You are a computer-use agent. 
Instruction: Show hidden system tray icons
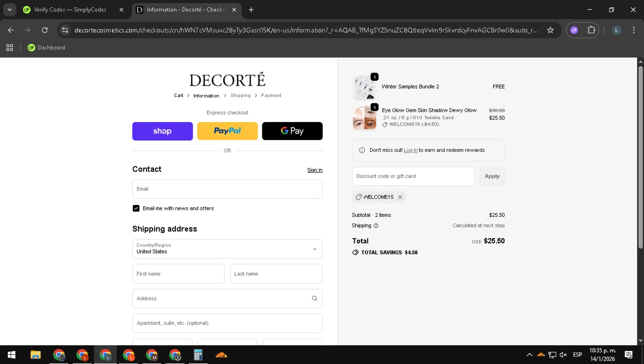[x=529, y=355]
